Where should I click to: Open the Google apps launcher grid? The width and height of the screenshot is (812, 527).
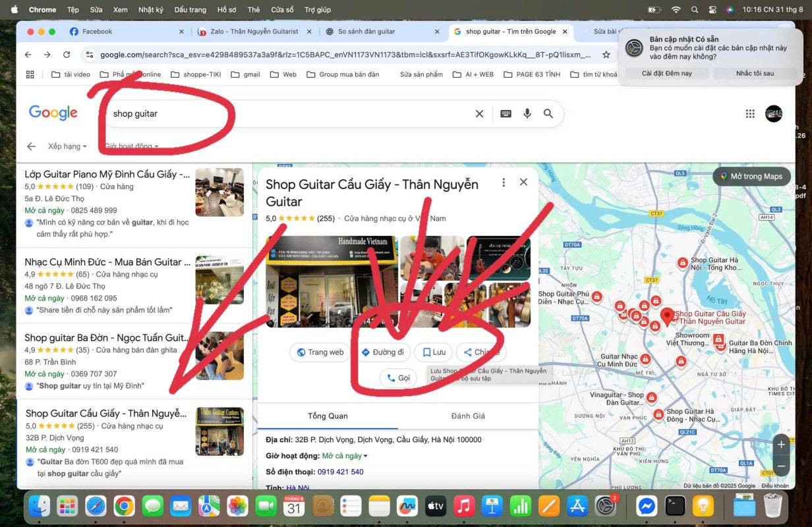pyautogui.click(x=750, y=113)
